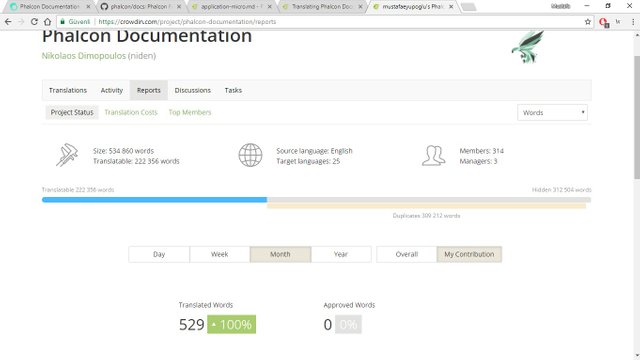This screenshot has height=360, width=640.
Task: Click the 'Translated Words' label
Action: [x=206, y=305]
